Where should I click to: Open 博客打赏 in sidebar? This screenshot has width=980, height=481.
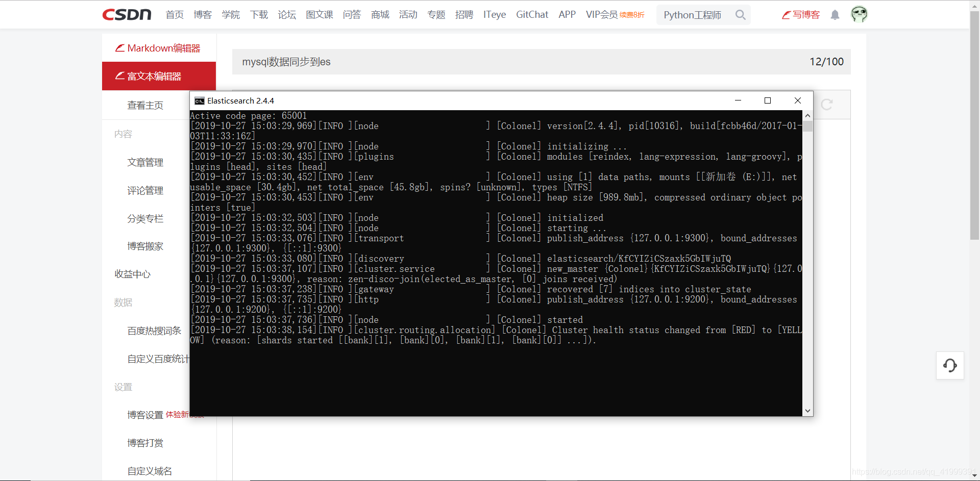145,443
